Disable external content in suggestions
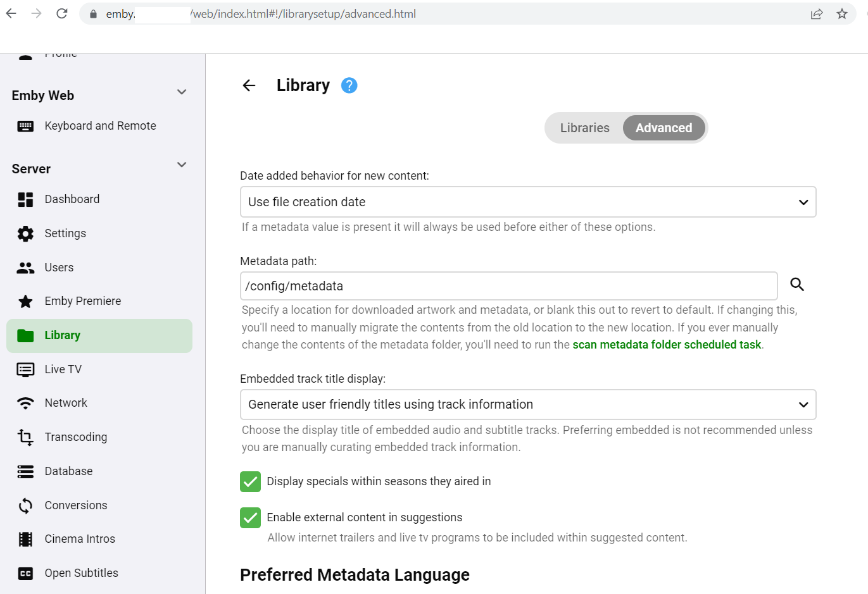This screenshot has width=868, height=594. pos(250,517)
